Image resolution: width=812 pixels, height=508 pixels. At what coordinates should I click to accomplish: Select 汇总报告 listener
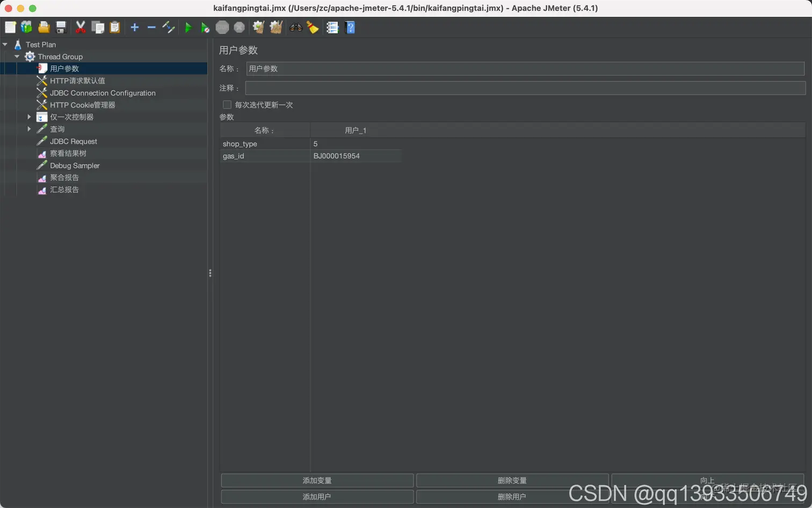[64, 190]
